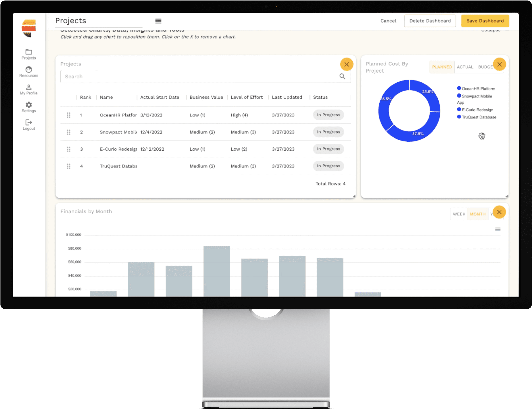Click the hamburger menu next to Projects title
Image resolution: width=532 pixels, height=409 pixels.
pyautogui.click(x=158, y=21)
